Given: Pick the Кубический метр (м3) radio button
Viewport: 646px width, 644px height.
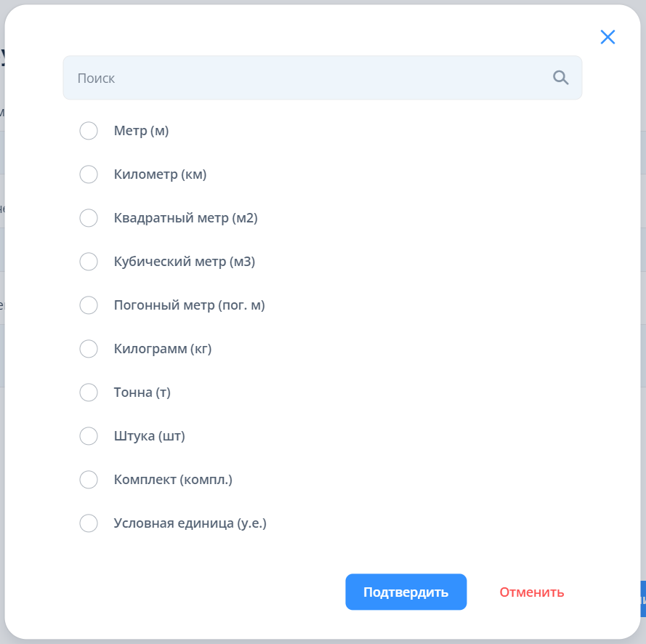Looking at the screenshot, I should pos(89,262).
